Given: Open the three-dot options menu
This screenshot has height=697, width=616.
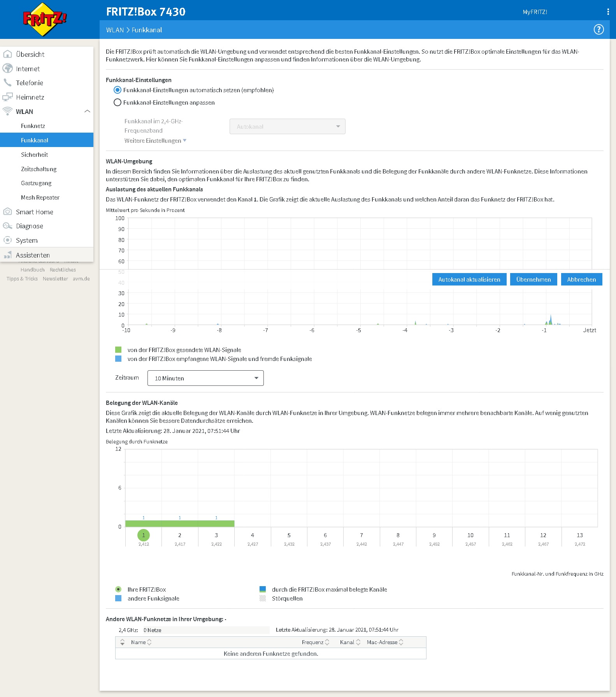Looking at the screenshot, I should tap(608, 12).
